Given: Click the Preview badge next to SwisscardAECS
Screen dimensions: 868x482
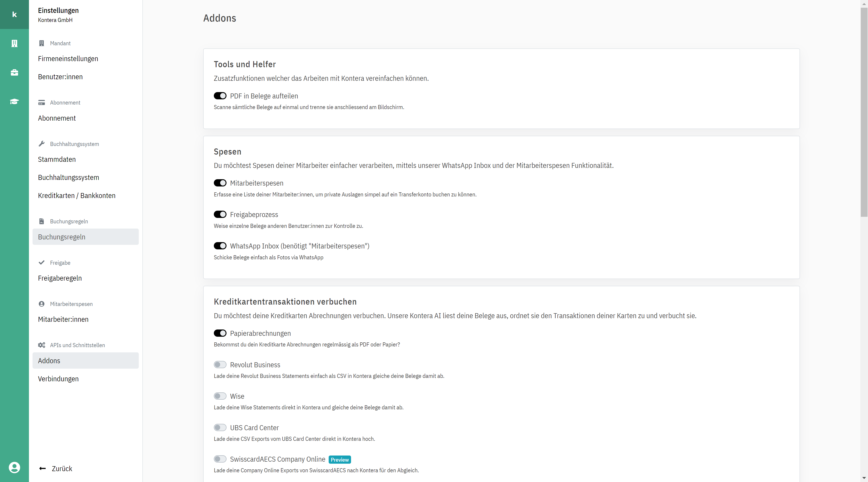Looking at the screenshot, I should point(340,460).
